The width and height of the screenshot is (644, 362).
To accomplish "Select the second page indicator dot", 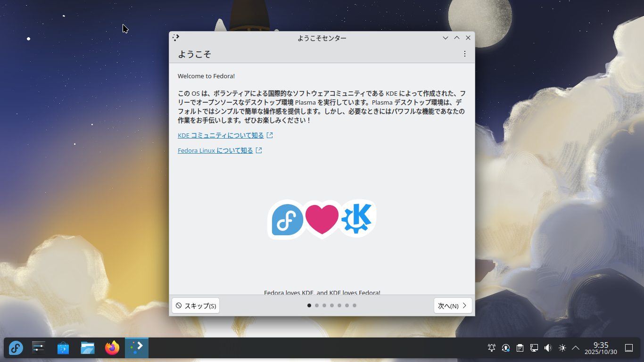I will pos(317,305).
